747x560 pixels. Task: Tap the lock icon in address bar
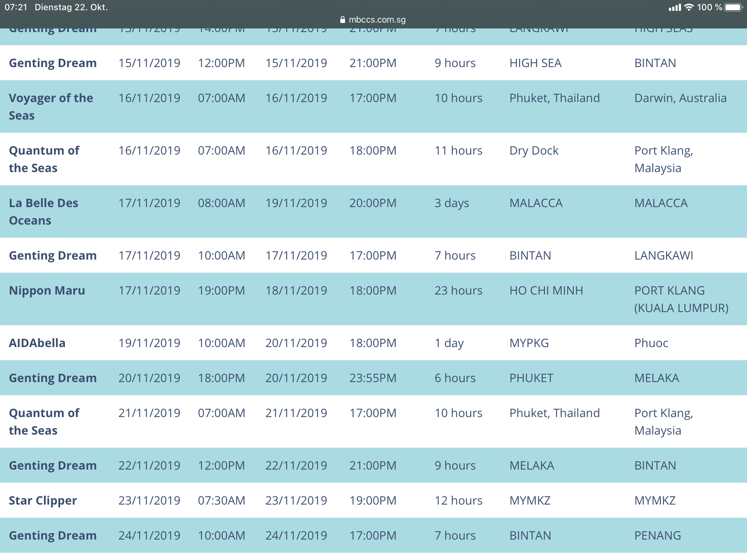pyautogui.click(x=342, y=20)
